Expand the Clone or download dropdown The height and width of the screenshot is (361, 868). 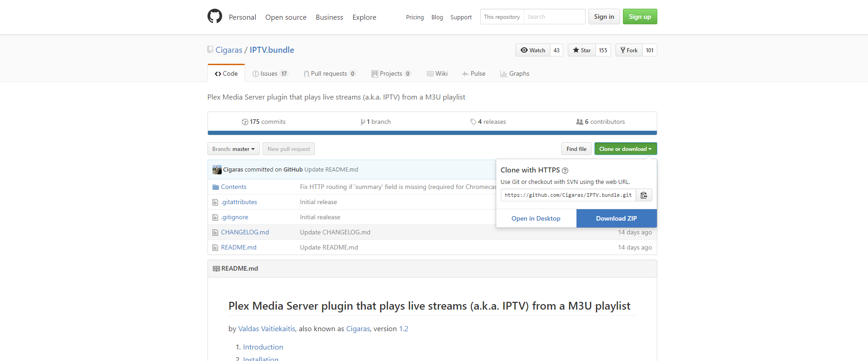tap(626, 149)
